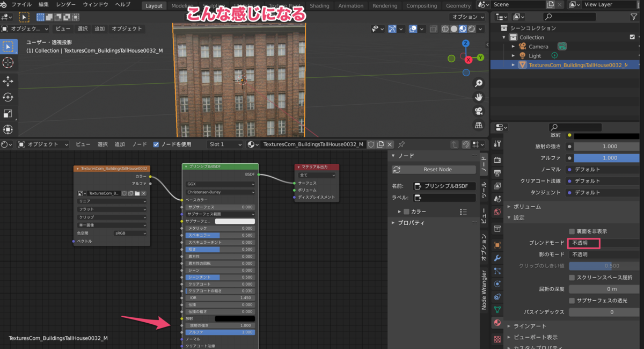Choose the Move tool
Image resolution: width=644 pixels, height=349 pixels.
(8, 81)
